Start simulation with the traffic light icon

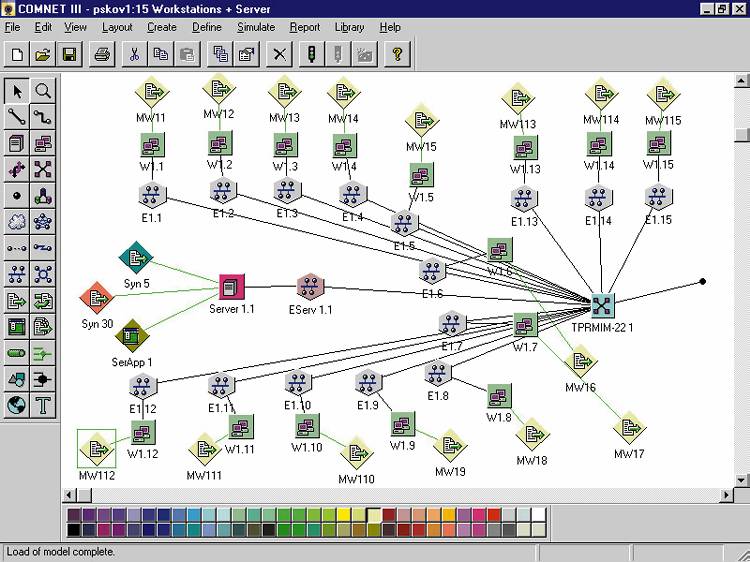312,54
